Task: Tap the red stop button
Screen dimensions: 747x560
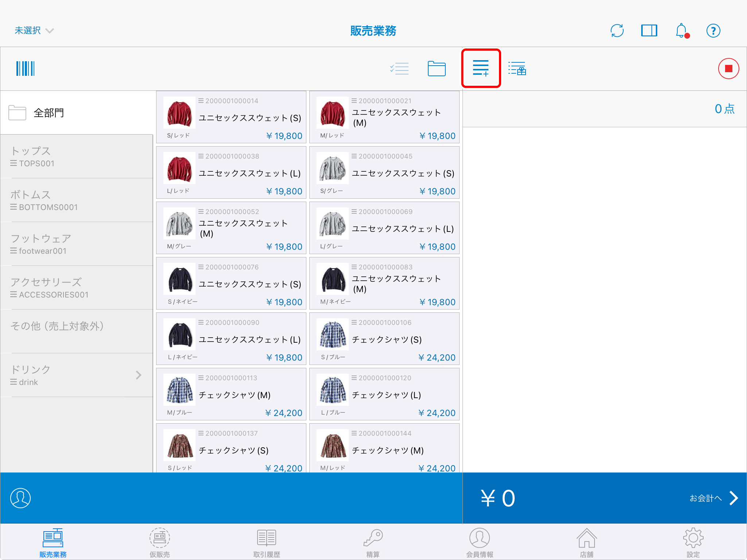Action: 728,69
